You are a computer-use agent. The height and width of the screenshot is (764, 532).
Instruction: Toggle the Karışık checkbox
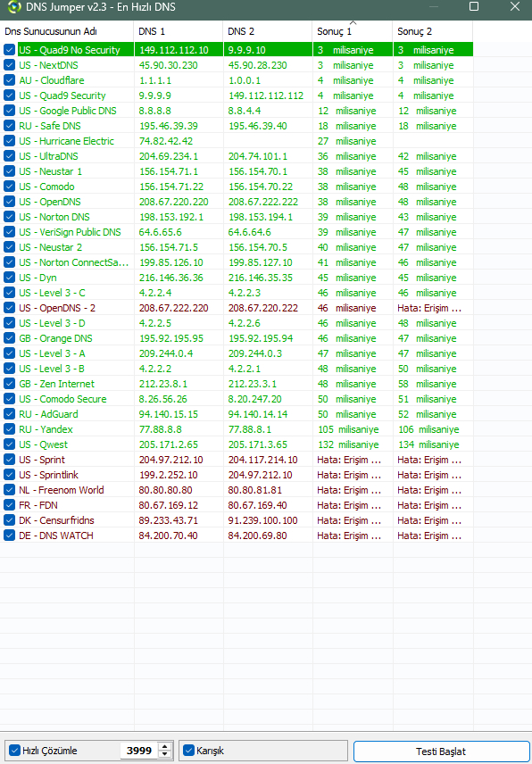(188, 751)
